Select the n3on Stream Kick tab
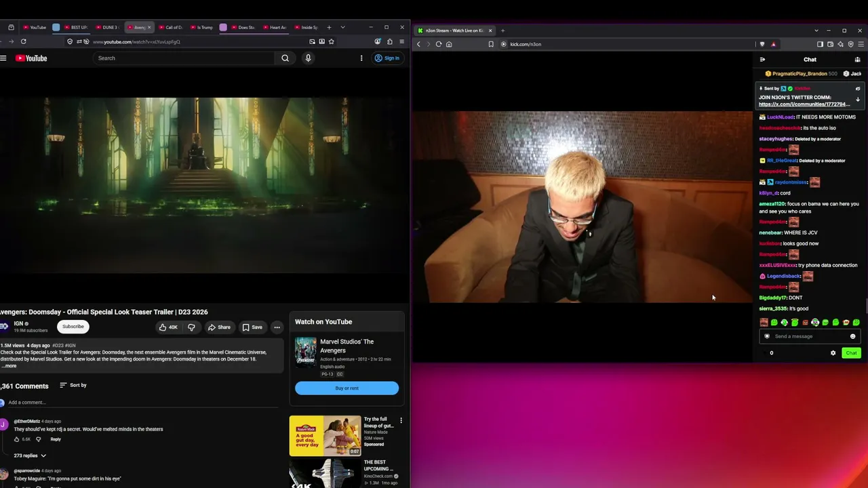The height and width of the screenshot is (488, 868). tap(456, 30)
